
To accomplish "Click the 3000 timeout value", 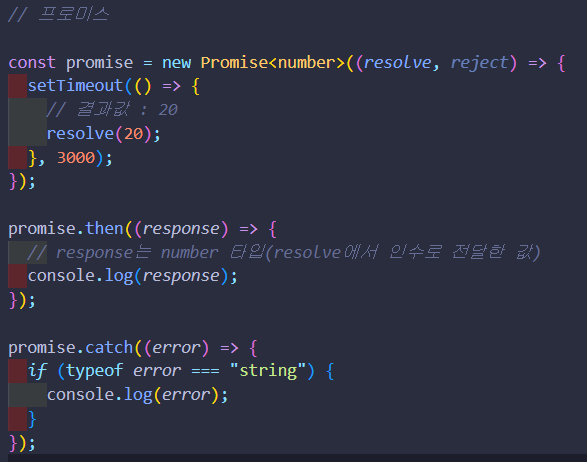I will (x=76, y=158).
